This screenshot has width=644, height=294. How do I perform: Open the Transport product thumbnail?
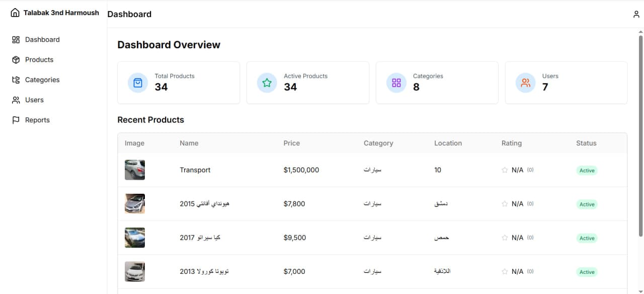click(135, 170)
